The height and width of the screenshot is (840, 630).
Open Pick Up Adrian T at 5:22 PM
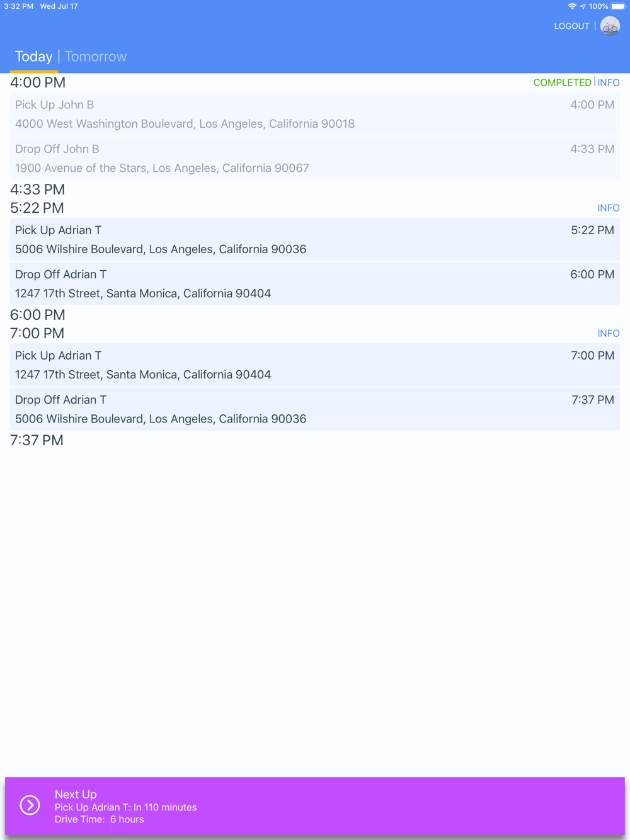pos(314,239)
